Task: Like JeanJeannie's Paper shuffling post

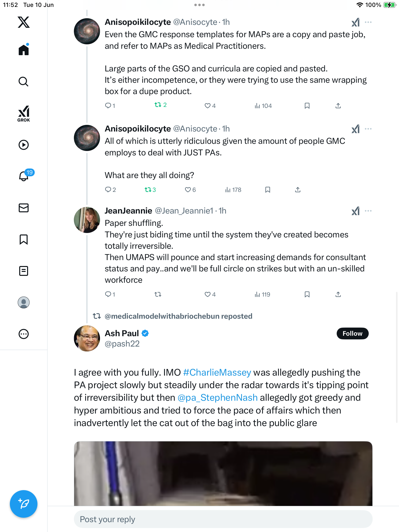Action: point(210,294)
